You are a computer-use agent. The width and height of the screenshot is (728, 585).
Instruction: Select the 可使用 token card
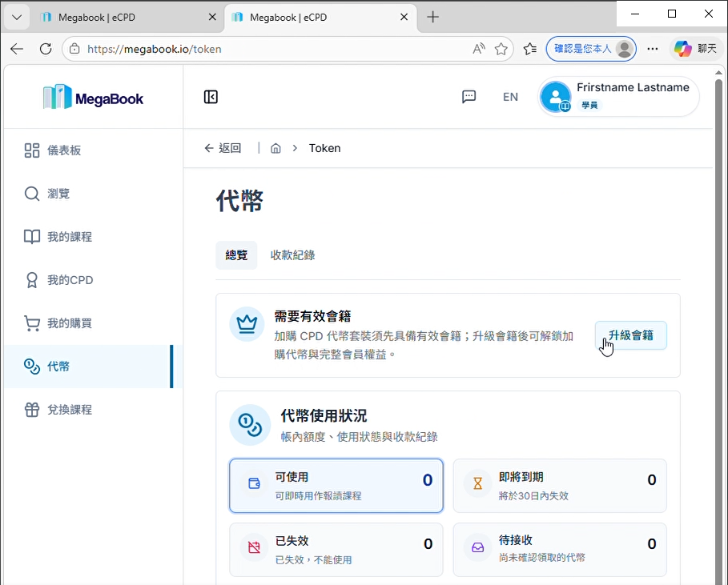(336, 486)
